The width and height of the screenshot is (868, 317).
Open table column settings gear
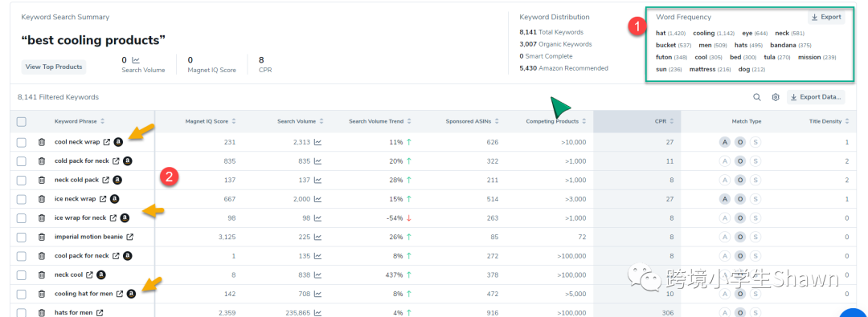(x=776, y=97)
